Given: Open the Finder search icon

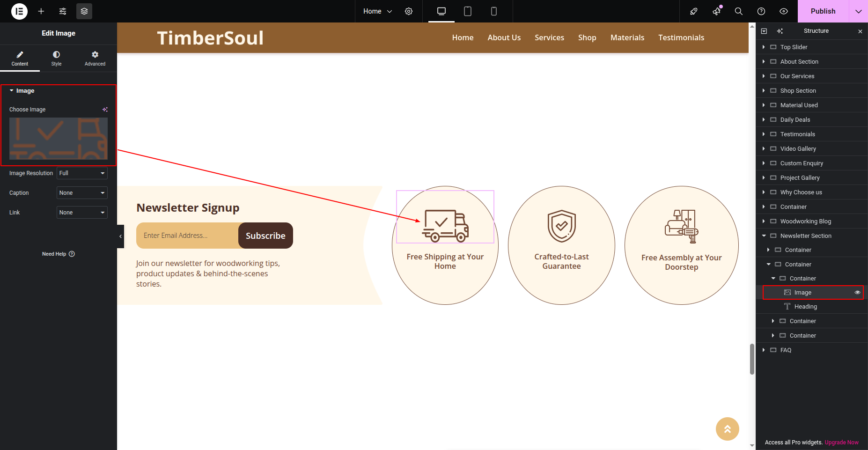Looking at the screenshot, I should pyautogui.click(x=738, y=11).
